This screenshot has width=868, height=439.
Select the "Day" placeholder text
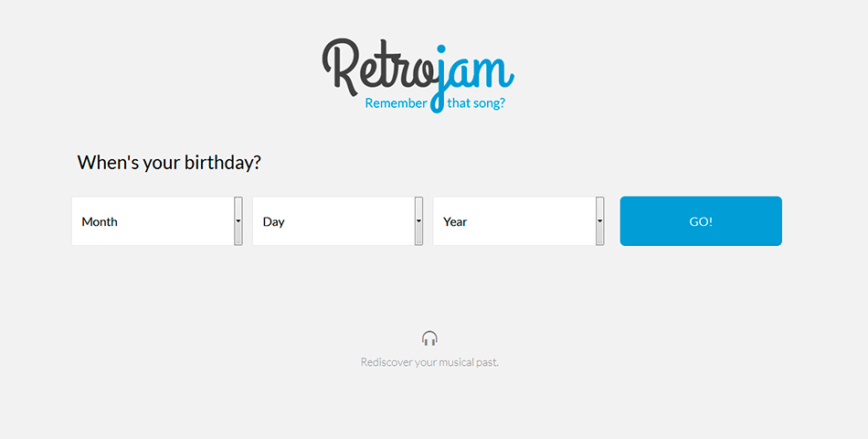(273, 221)
